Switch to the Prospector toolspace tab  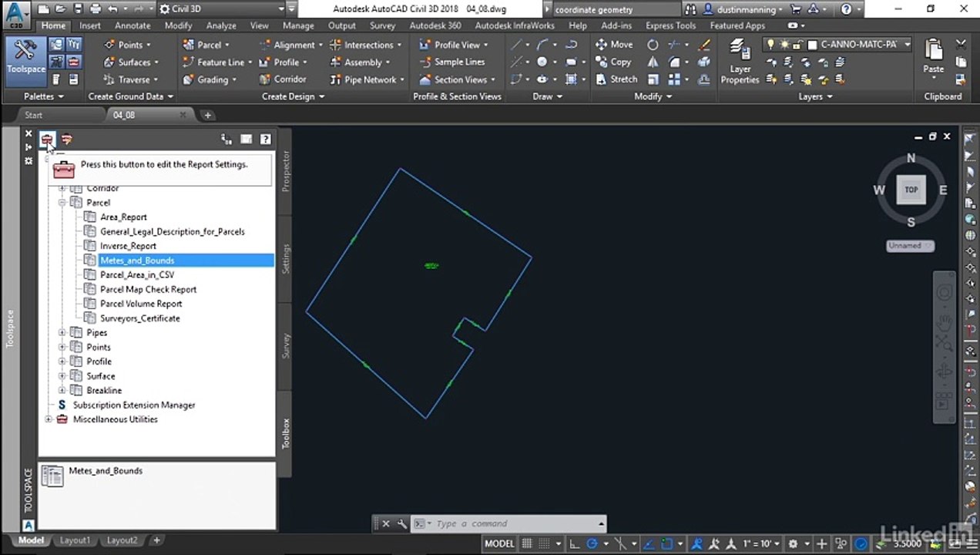(x=286, y=171)
